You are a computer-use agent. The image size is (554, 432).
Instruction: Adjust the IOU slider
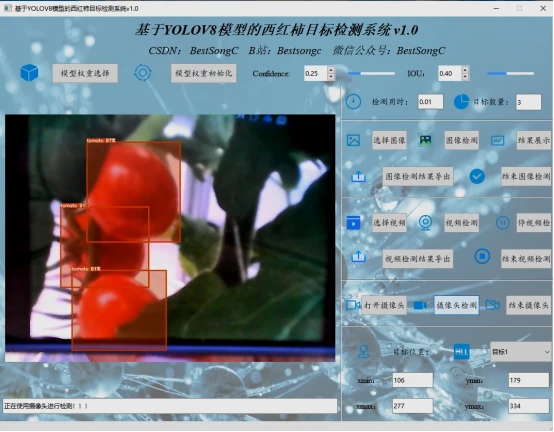pyautogui.click(x=510, y=73)
